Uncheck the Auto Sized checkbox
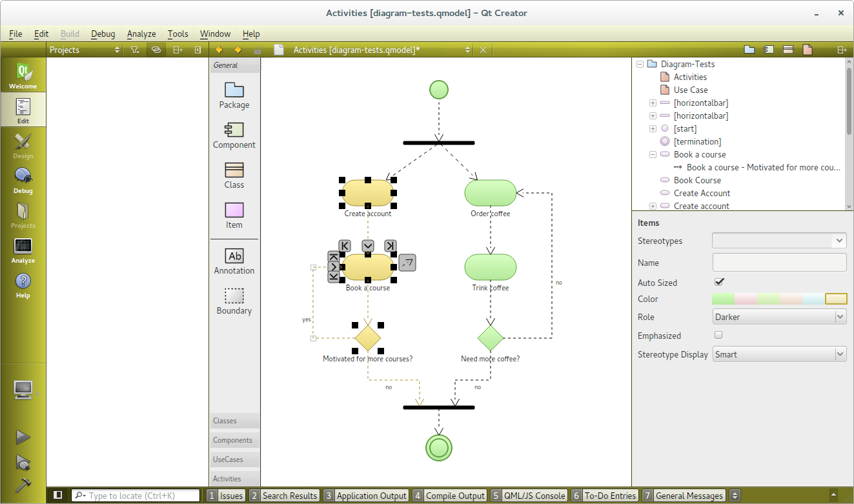The image size is (854, 504). [719, 282]
